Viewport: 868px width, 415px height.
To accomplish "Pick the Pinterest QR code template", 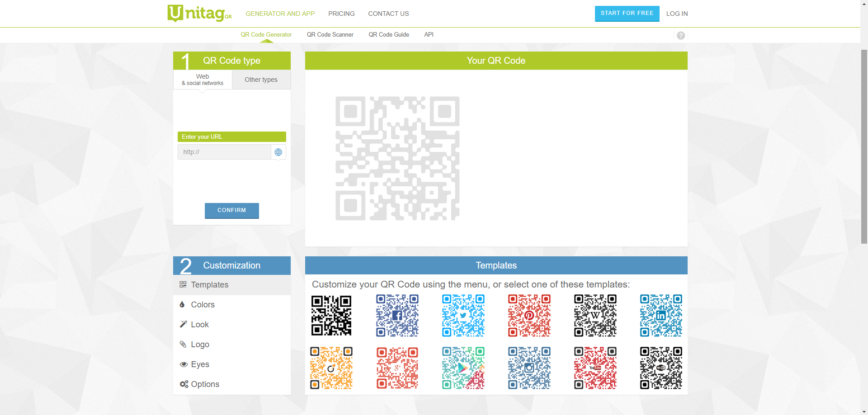I will coord(529,316).
